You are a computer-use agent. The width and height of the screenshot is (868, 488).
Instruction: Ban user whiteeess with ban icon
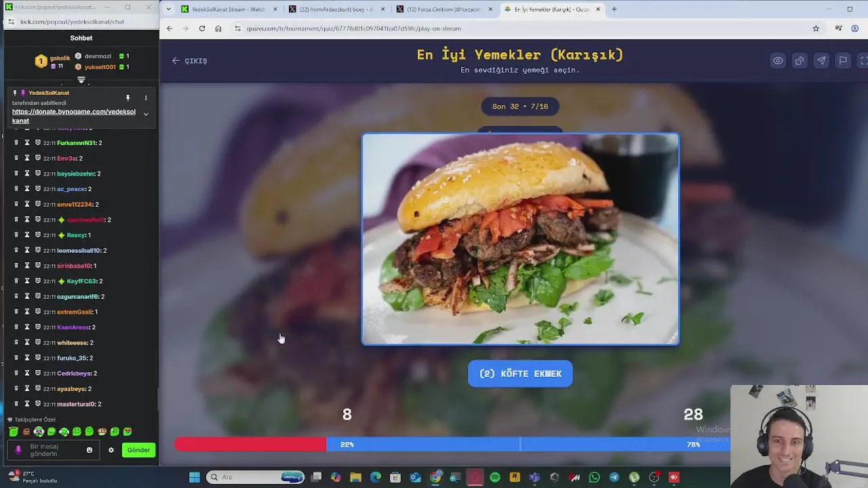click(x=38, y=342)
